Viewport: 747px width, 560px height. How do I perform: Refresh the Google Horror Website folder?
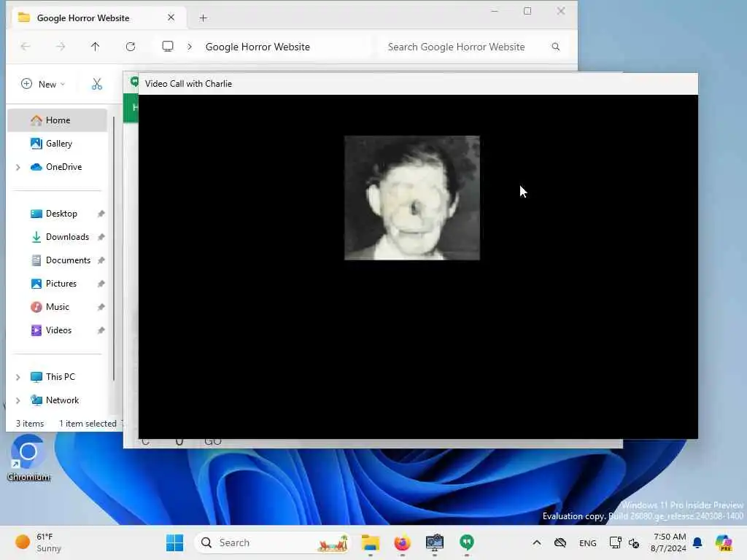pos(131,47)
